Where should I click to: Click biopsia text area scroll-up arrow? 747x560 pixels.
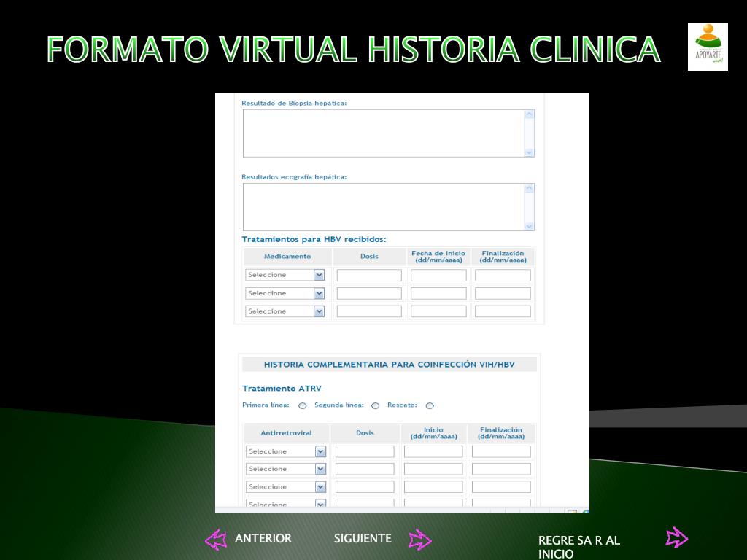529,114
